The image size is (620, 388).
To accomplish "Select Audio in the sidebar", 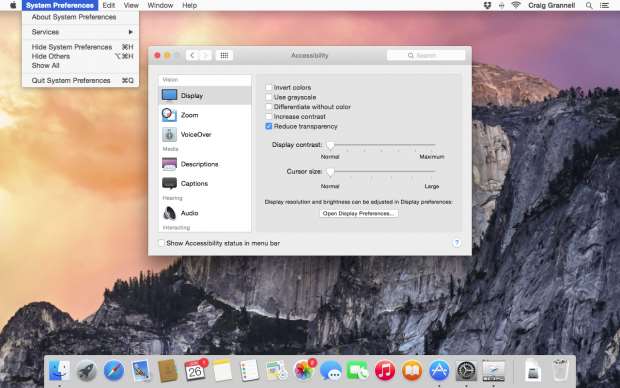I will coord(205,213).
